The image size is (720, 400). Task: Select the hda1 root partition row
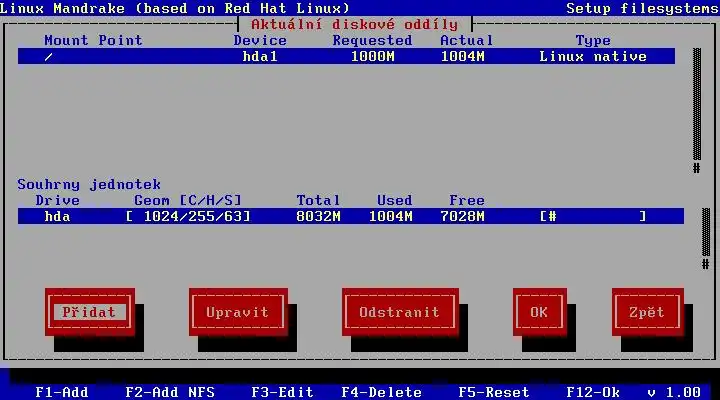(346, 56)
